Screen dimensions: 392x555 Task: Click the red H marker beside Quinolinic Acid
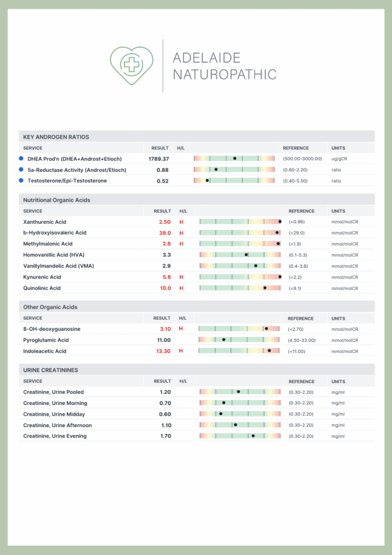pyautogui.click(x=182, y=288)
